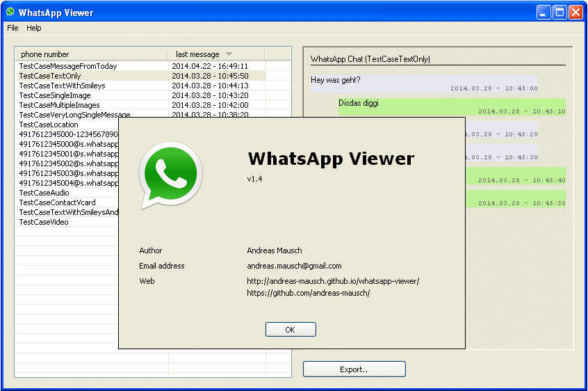Image resolution: width=588 pixels, height=391 pixels.
Task: Click the phone number column header
Action: tap(45, 54)
